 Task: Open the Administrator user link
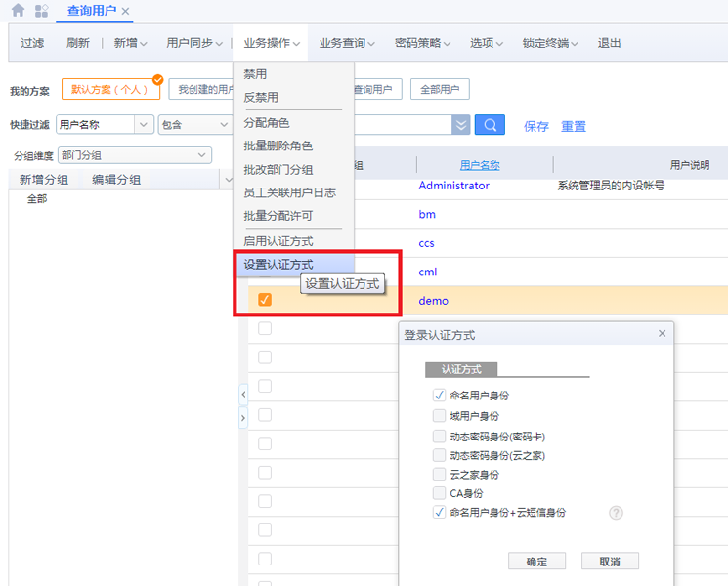point(453,186)
